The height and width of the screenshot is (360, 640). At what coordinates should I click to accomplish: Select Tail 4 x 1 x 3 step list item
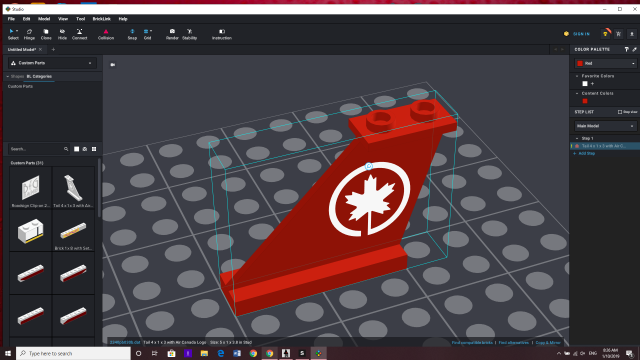[605, 146]
